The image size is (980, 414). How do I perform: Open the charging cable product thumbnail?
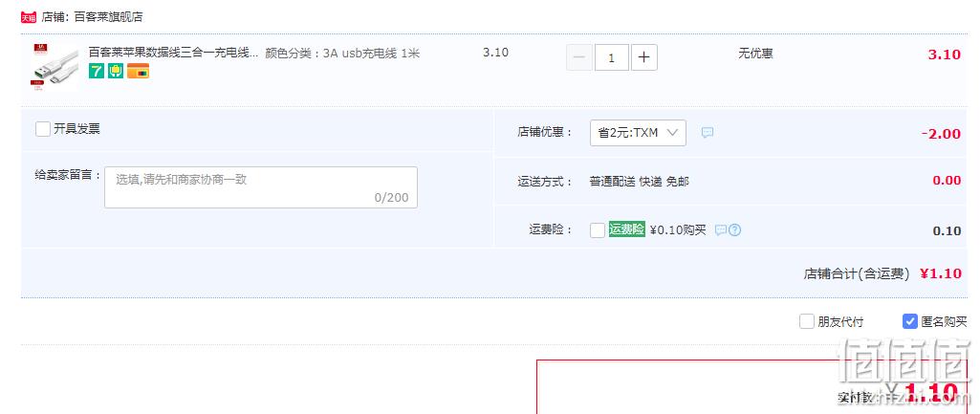click(x=55, y=66)
